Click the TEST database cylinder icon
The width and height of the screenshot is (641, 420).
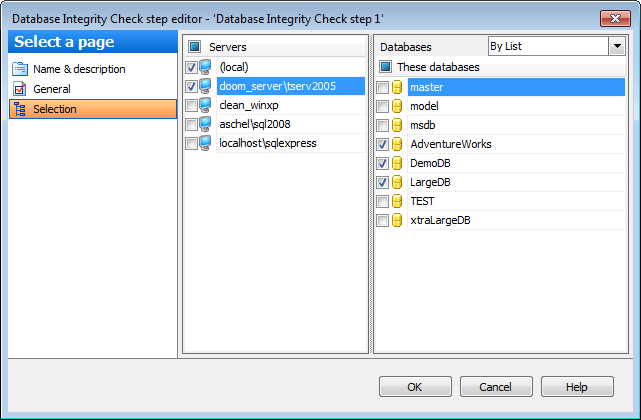397,201
